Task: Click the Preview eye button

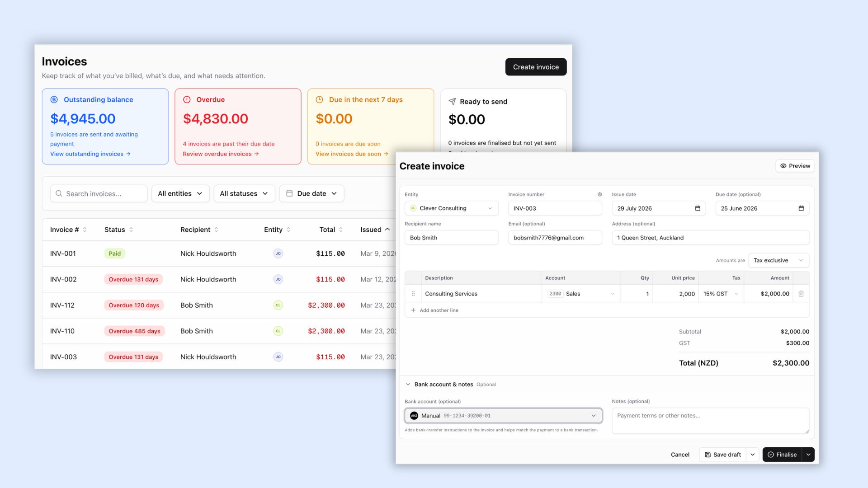Action: point(795,166)
